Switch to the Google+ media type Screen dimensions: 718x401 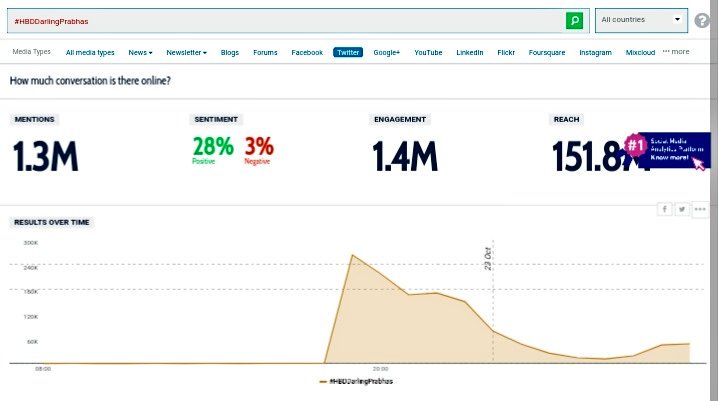click(386, 53)
